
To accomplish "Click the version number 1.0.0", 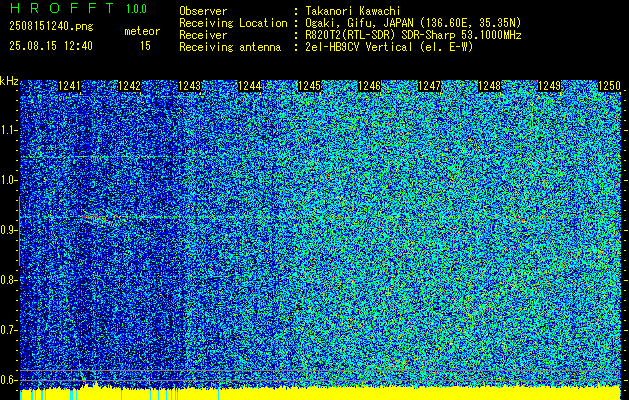I will [x=136, y=9].
